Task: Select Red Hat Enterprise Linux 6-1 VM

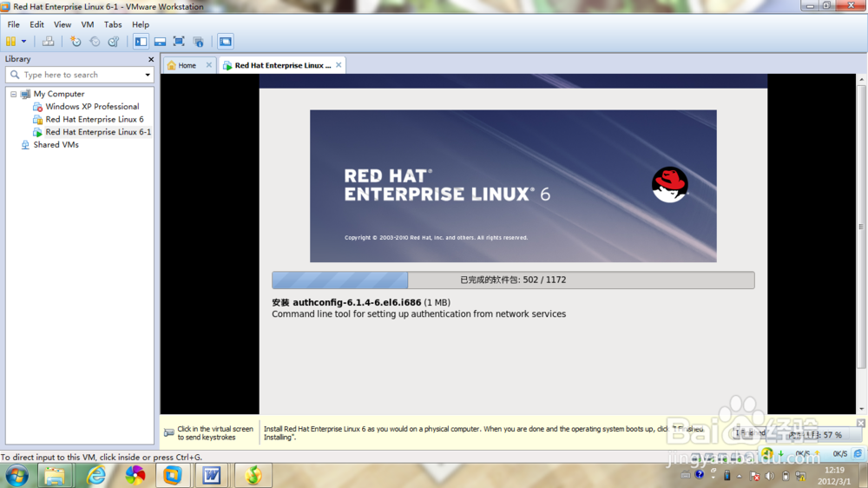Action: click(x=98, y=132)
